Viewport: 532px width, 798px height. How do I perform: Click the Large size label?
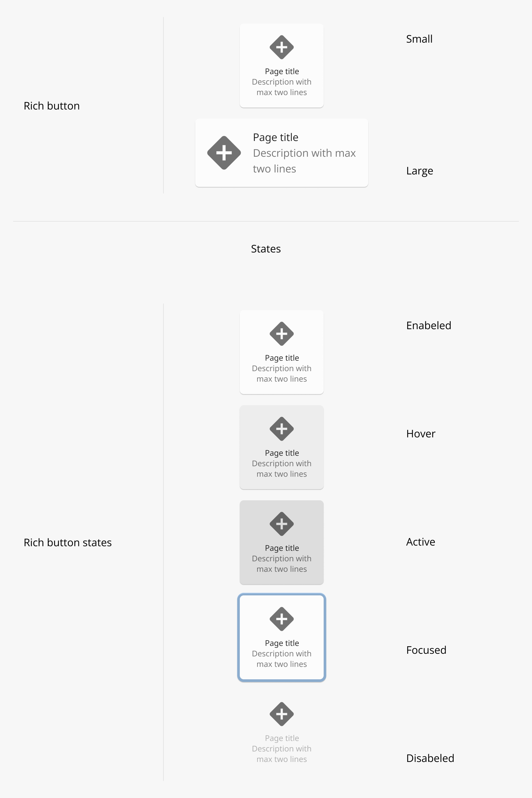click(420, 171)
